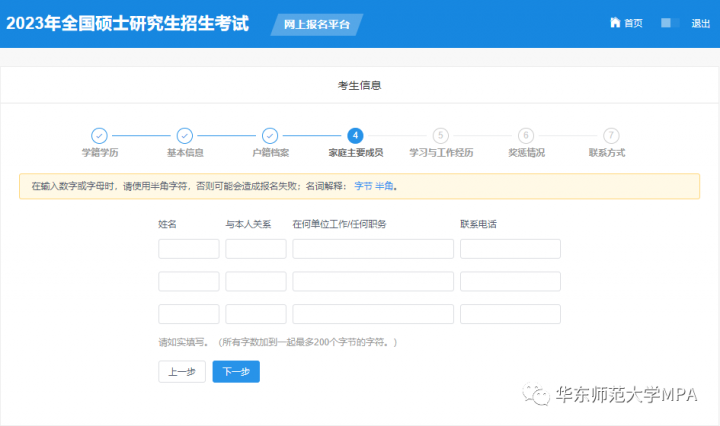720x426 pixels.
Task: Focus the second-row work unit and position field
Action: point(373,281)
